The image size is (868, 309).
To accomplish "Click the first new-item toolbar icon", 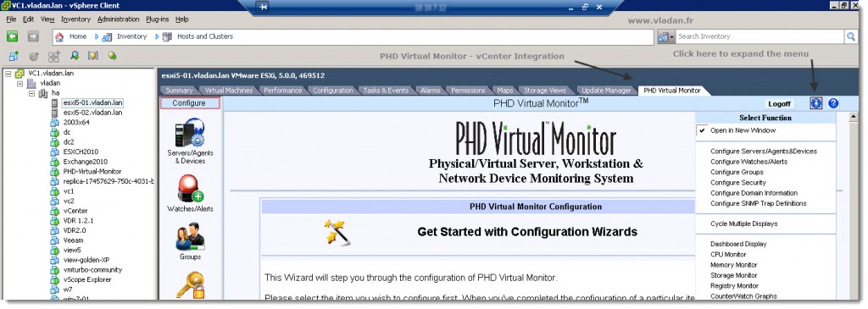I will tap(13, 56).
